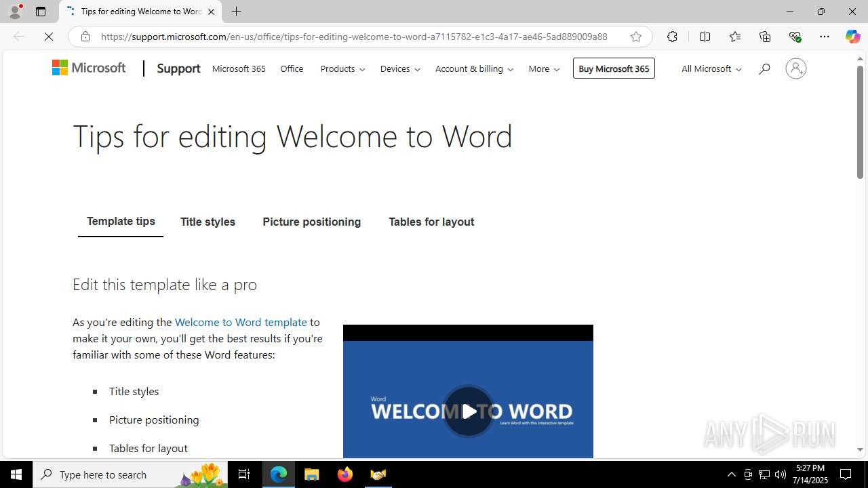Viewport: 868px width, 488px height.
Task: Click the scrollbar up arrow
Action: click(x=860, y=59)
